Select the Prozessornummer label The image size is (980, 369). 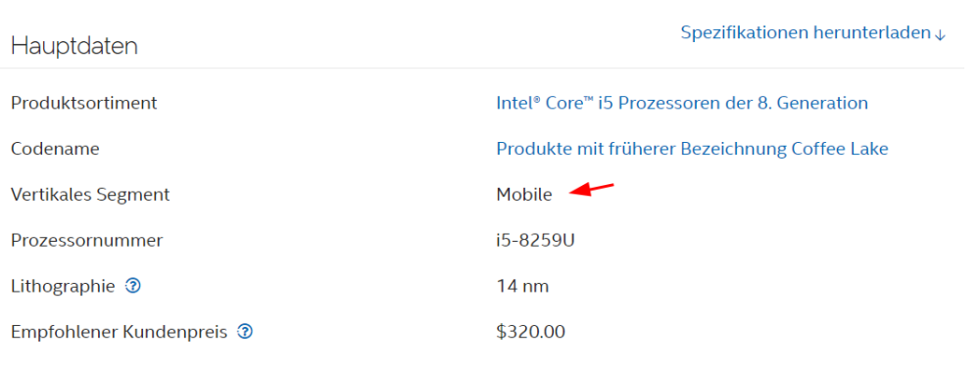[x=87, y=241]
